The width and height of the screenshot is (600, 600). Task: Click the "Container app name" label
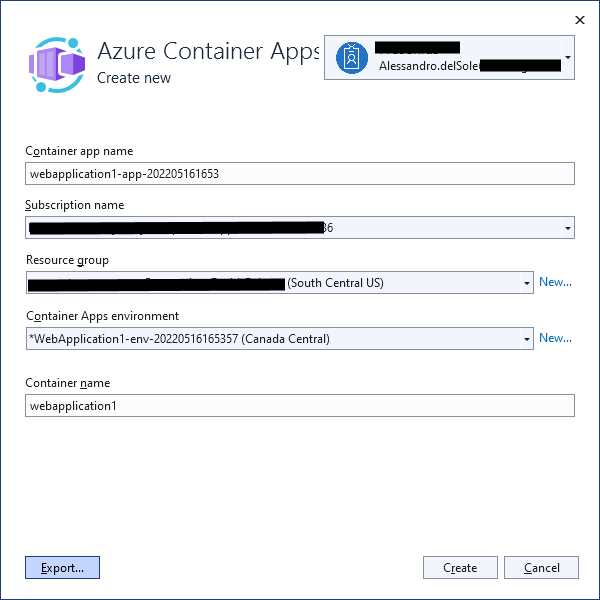79,151
